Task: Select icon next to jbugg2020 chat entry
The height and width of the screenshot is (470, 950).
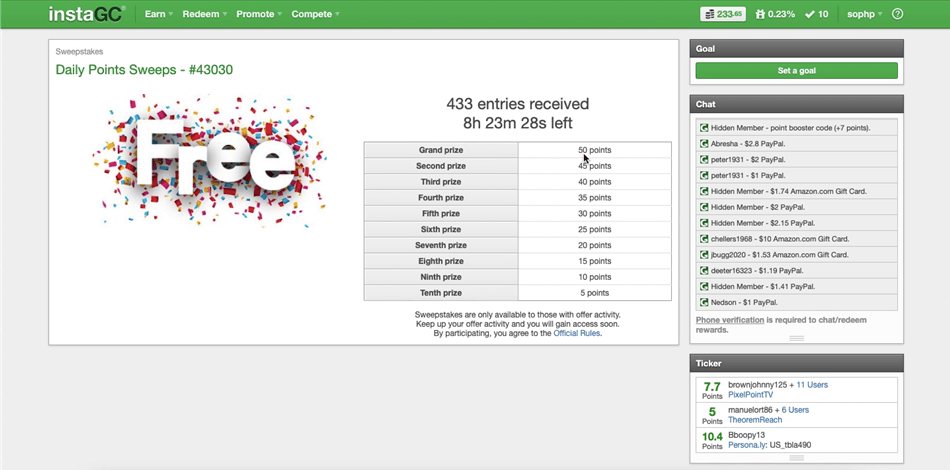Action: [x=704, y=255]
